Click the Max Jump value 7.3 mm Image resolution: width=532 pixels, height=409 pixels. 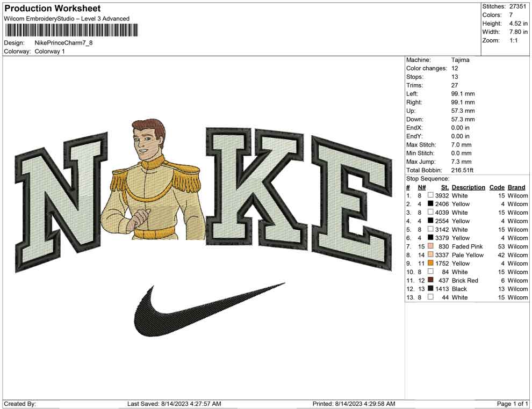[461, 162]
